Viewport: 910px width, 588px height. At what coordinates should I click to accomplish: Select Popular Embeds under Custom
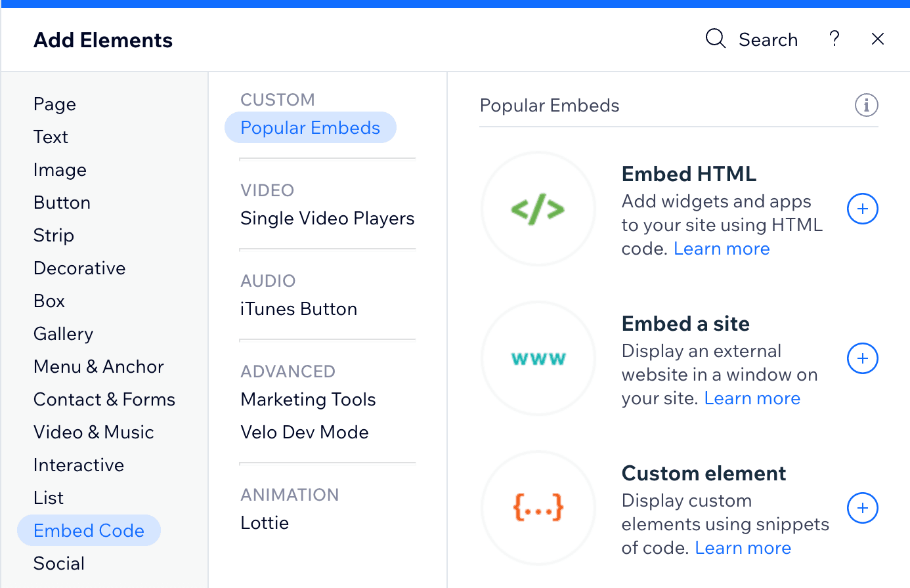[x=310, y=127]
